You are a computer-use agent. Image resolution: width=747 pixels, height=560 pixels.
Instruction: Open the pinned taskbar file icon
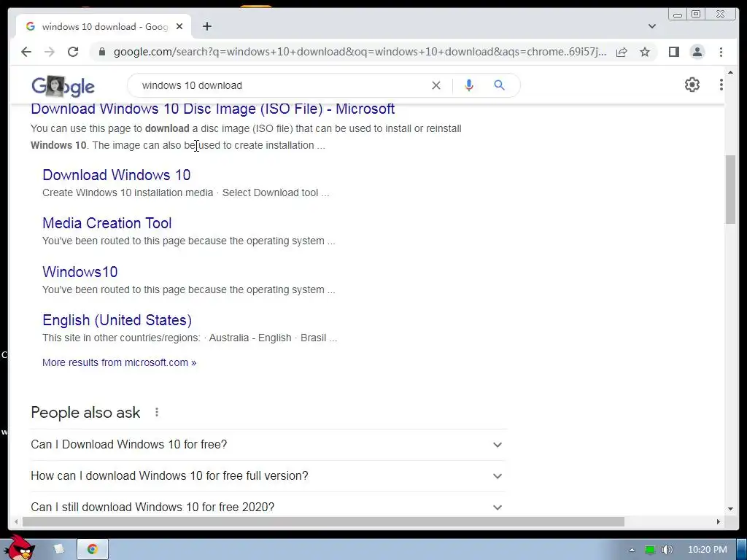tap(58, 549)
